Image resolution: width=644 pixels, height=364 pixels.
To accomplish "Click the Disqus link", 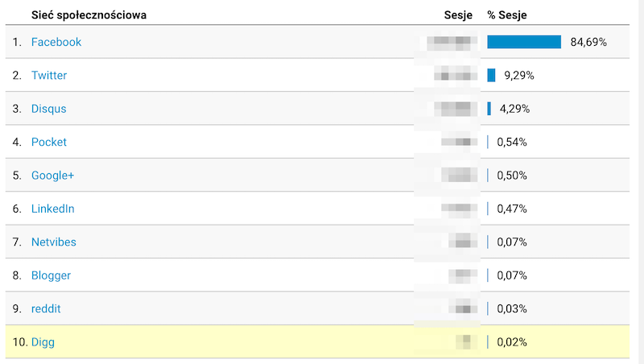I will point(49,109).
